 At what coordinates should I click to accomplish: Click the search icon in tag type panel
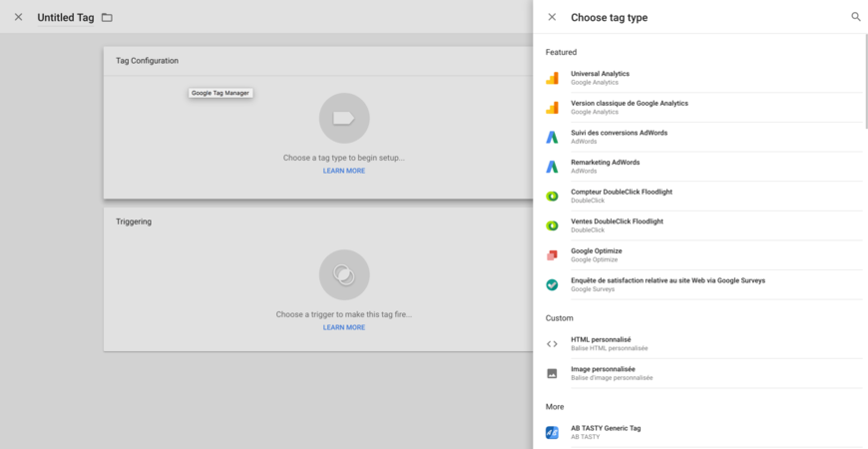855,17
